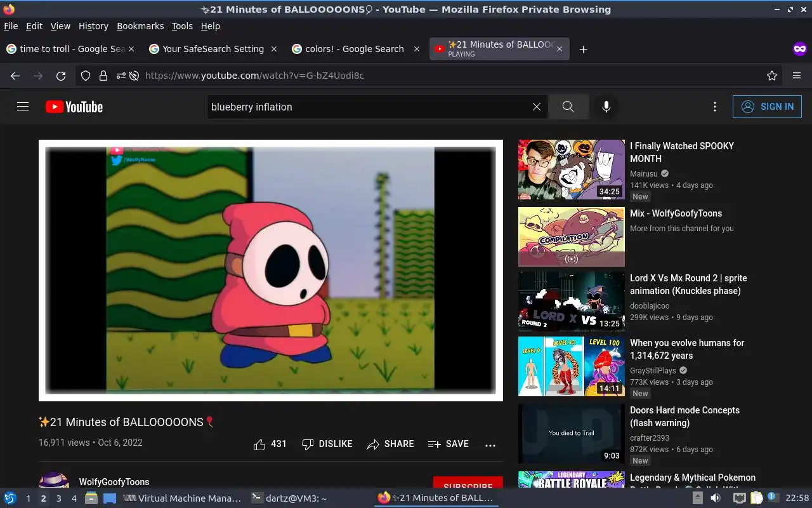Open Firefox application hamburger menu

(x=797, y=76)
